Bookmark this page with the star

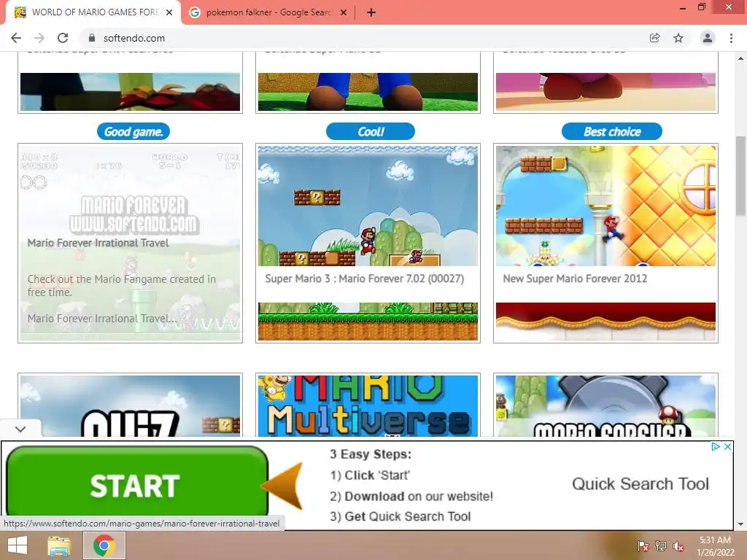point(678,38)
